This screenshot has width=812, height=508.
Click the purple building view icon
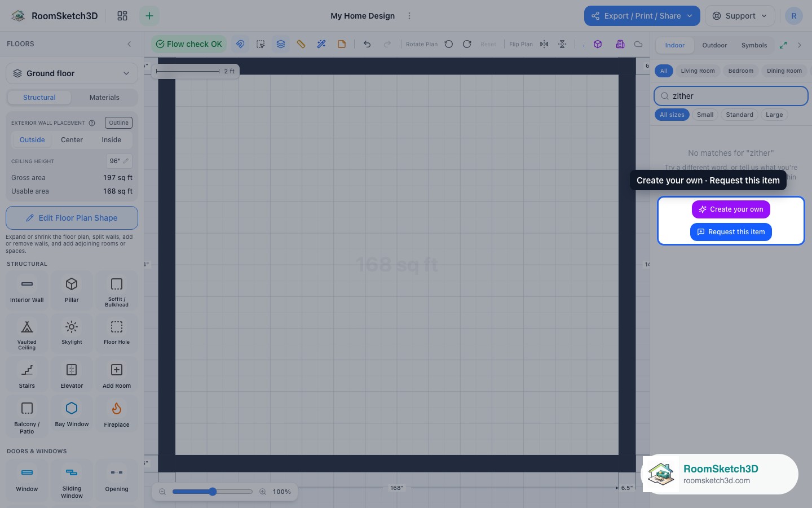click(x=620, y=44)
